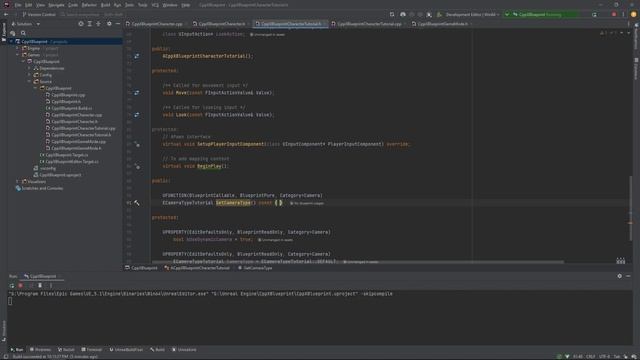Open the Development Editor configuration dropdown
The width and height of the screenshot is (640, 360).
[x=472, y=14]
